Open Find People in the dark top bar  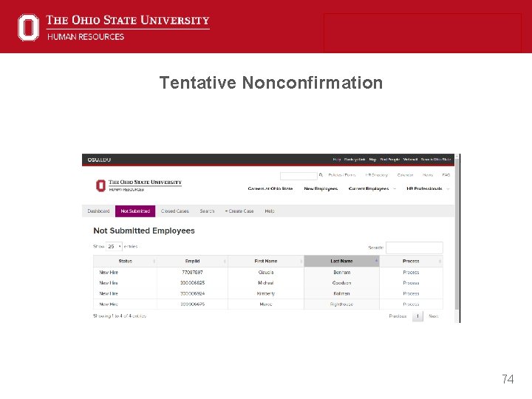[389, 159]
